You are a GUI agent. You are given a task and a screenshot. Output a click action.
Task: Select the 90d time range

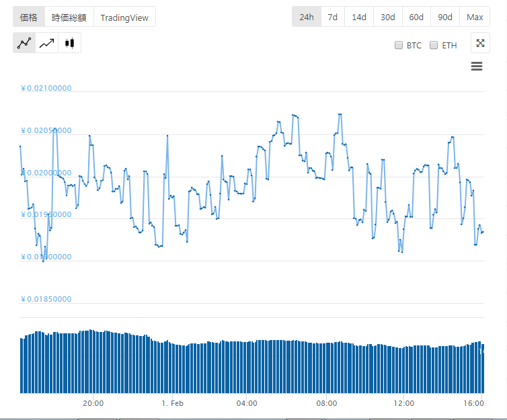pyautogui.click(x=445, y=17)
